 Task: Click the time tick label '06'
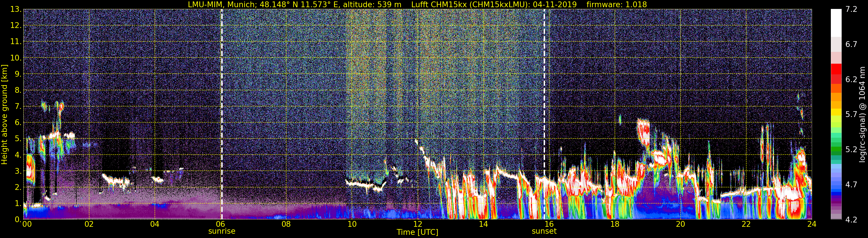220,224
